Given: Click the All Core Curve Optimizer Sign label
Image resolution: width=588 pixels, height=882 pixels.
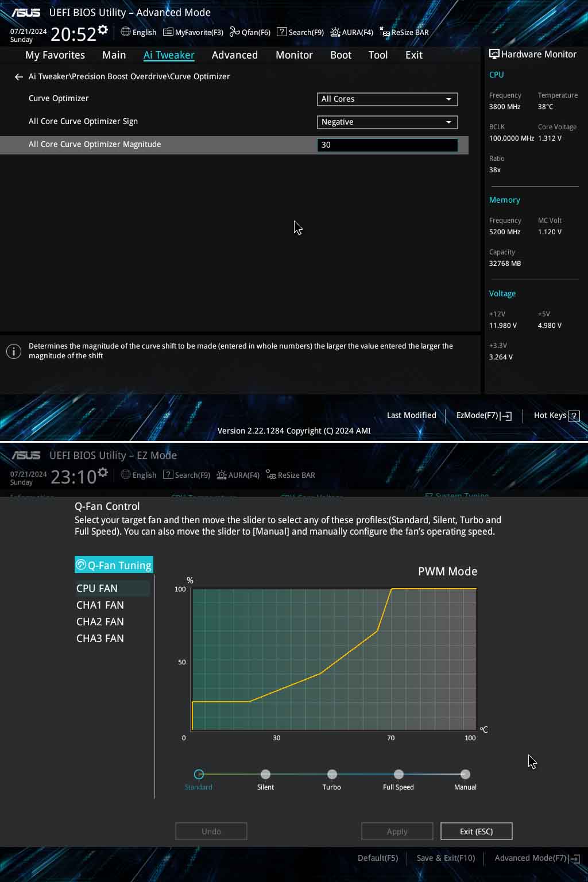Looking at the screenshot, I should click(x=83, y=121).
